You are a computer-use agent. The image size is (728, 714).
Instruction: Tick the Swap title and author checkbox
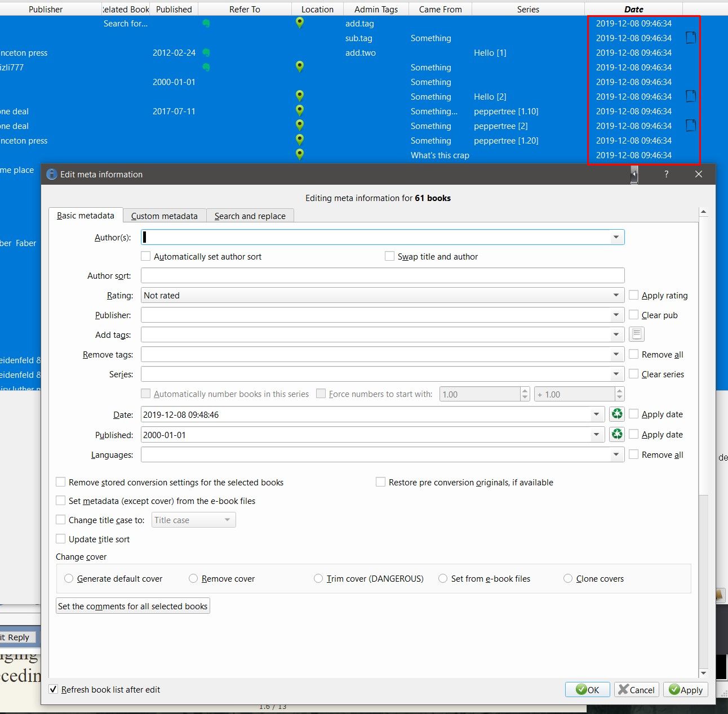(389, 256)
